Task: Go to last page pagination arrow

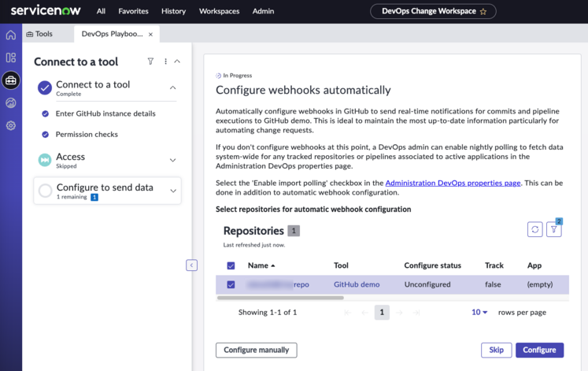Action: click(416, 313)
